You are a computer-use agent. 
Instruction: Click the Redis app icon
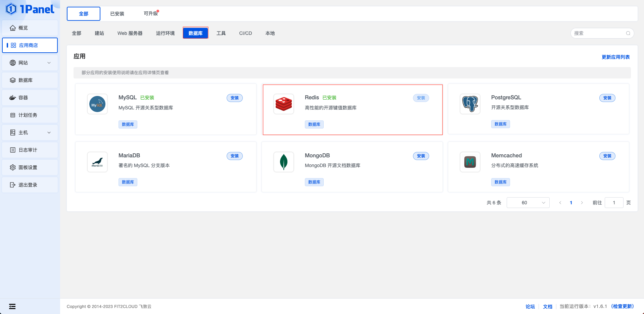tap(284, 104)
